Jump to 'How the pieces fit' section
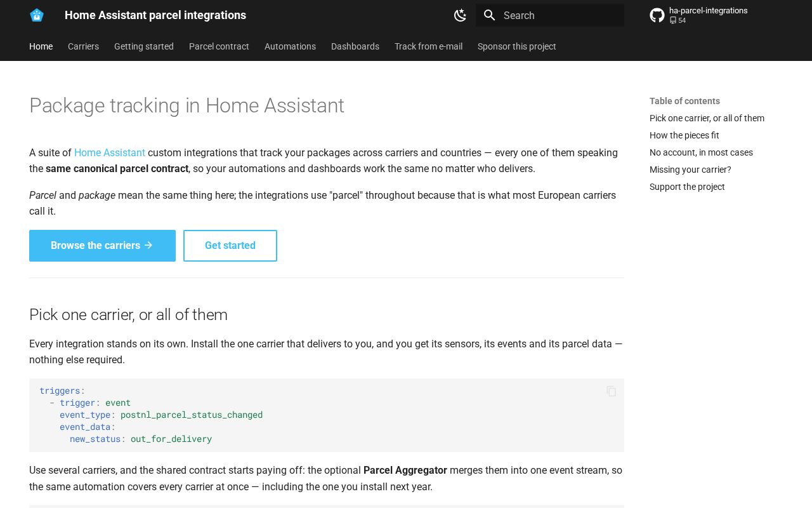The height and width of the screenshot is (508, 812). click(x=684, y=135)
